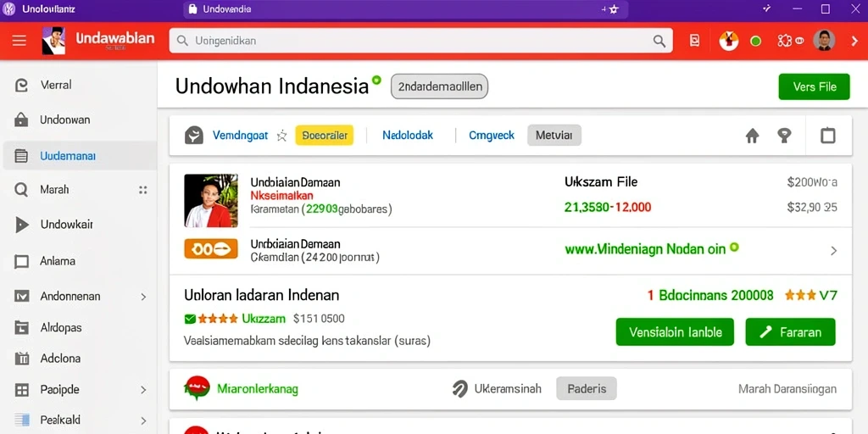
Task: Open the user profile photo in header
Action: pos(824,41)
